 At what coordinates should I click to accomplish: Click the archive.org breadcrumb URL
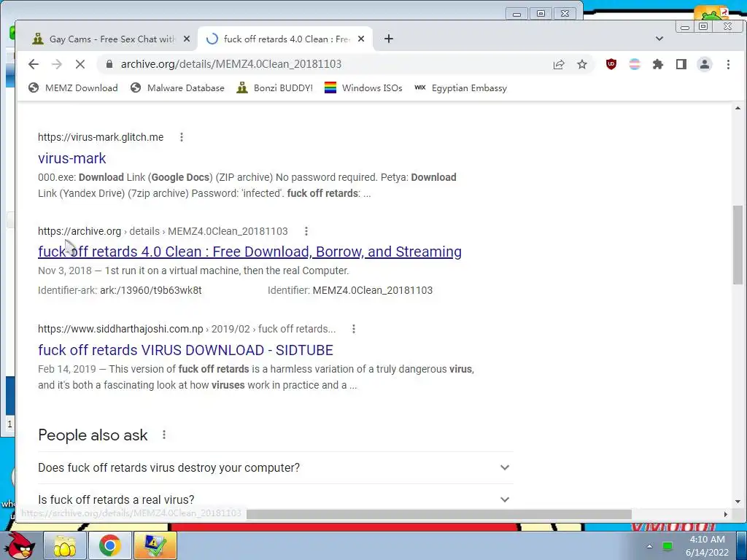(x=163, y=231)
